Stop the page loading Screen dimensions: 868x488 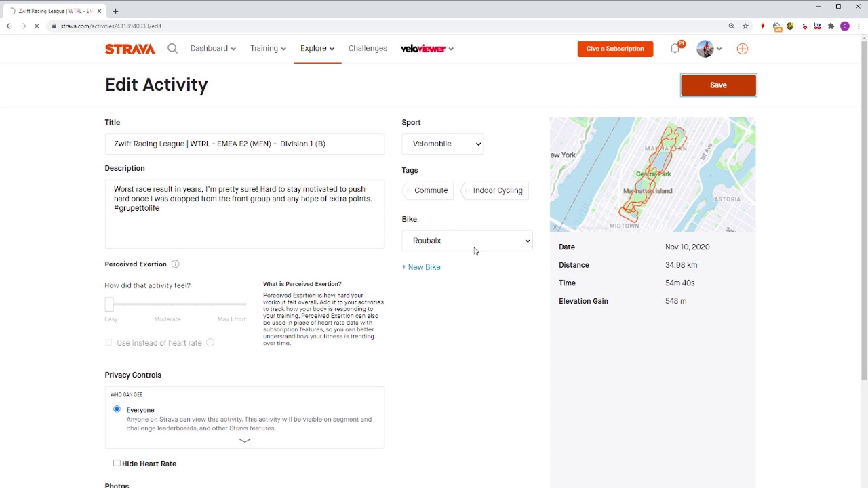pos(37,26)
